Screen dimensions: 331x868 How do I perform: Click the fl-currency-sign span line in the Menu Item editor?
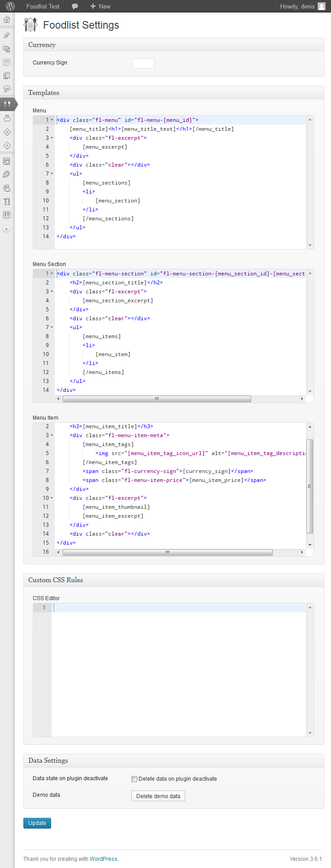pyautogui.click(x=168, y=471)
